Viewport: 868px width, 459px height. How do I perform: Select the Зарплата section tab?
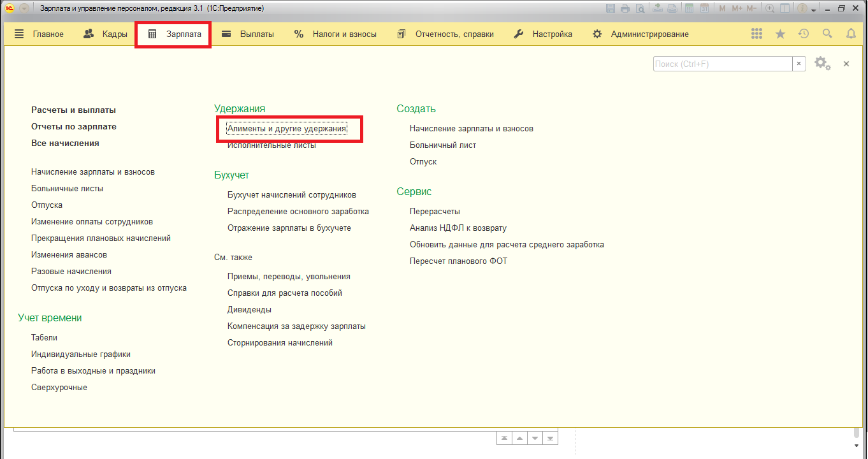click(174, 34)
